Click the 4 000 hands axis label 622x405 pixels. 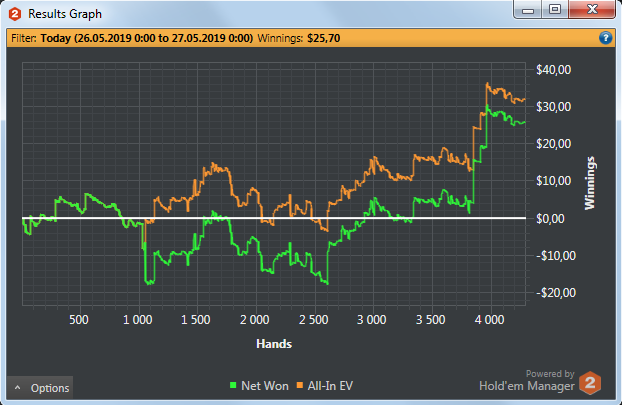tap(489, 320)
